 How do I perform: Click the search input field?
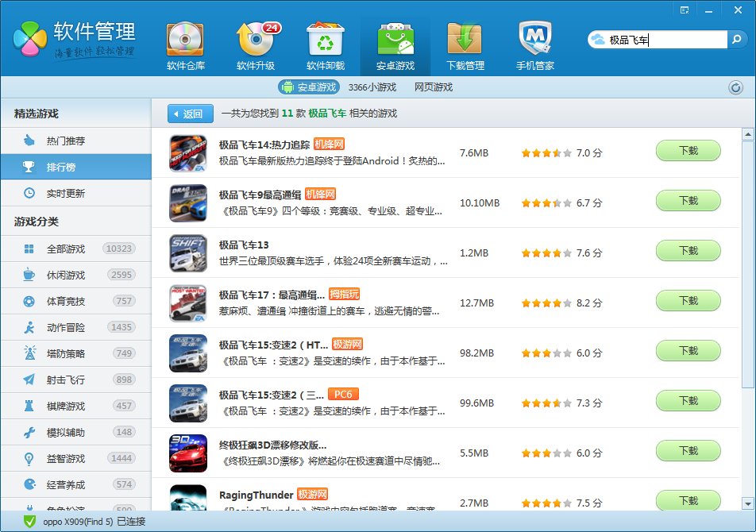[x=665, y=40]
